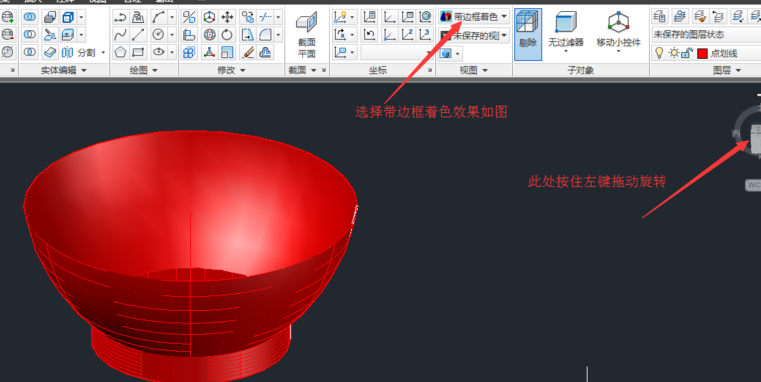Image resolution: width=761 pixels, height=382 pixels.
Task: Toggle layer freeze sun icon
Action: point(674,53)
